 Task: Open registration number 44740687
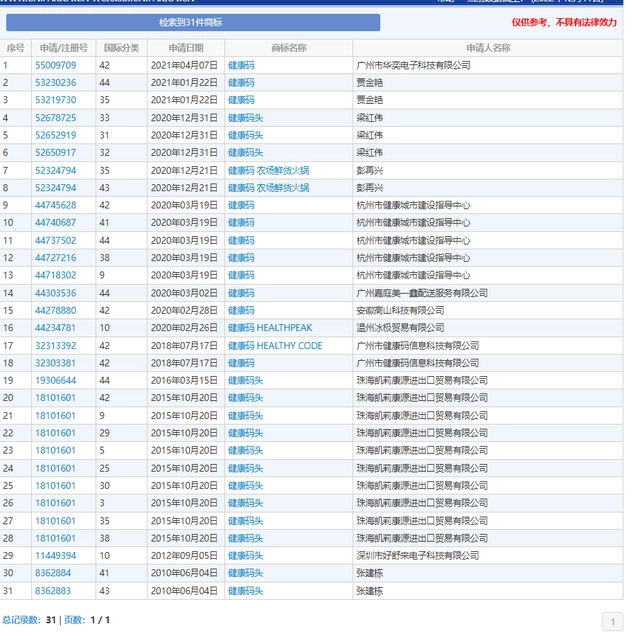click(x=56, y=223)
